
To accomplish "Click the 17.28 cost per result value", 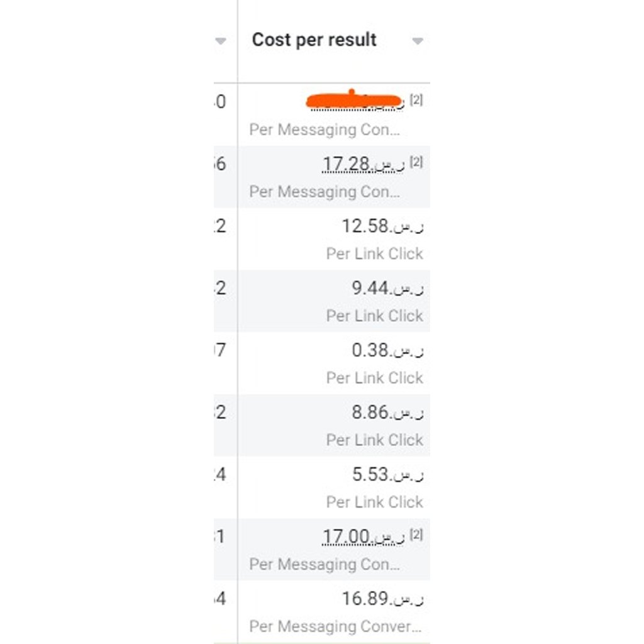I will tap(363, 164).
